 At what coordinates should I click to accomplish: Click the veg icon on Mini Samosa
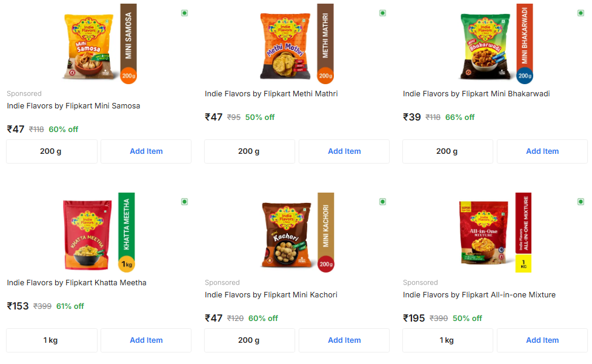pyautogui.click(x=184, y=13)
